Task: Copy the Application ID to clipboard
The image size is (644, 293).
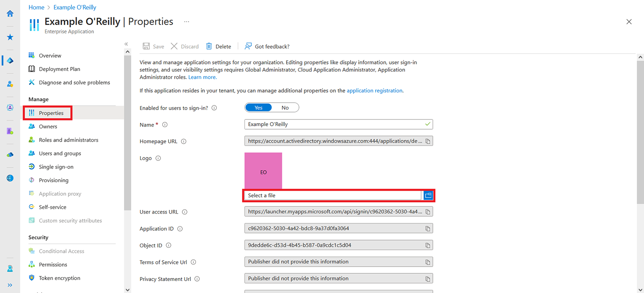Action: pyautogui.click(x=428, y=229)
